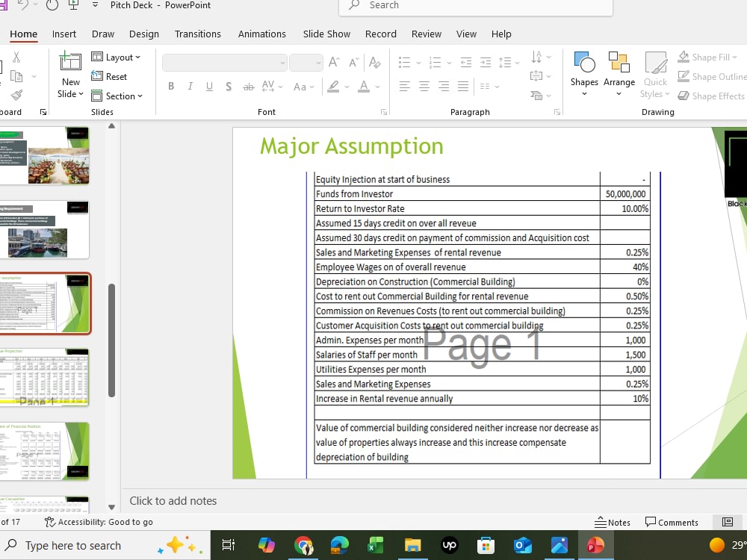The image size is (747, 560).
Task: Click the Cut scissors icon
Action: [16, 57]
